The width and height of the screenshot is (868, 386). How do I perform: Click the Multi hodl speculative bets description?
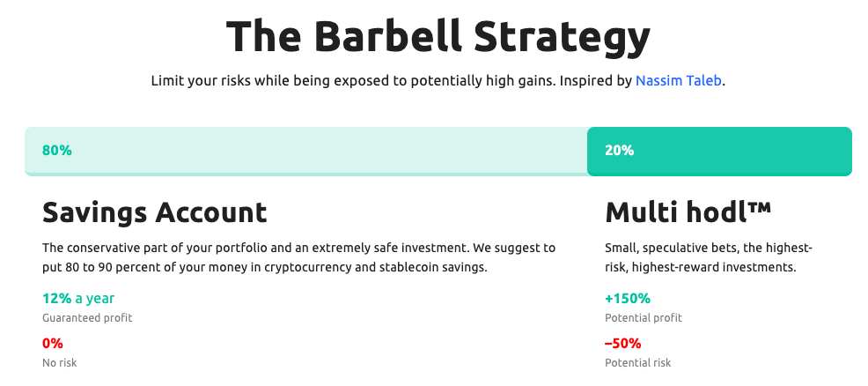coord(709,257)
